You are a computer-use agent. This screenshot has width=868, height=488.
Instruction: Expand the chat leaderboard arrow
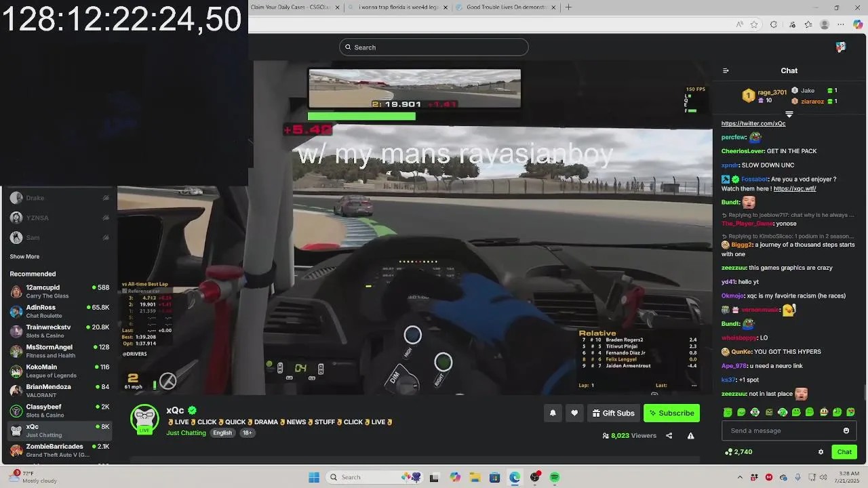pyautogui.click(x=789, y=115)
